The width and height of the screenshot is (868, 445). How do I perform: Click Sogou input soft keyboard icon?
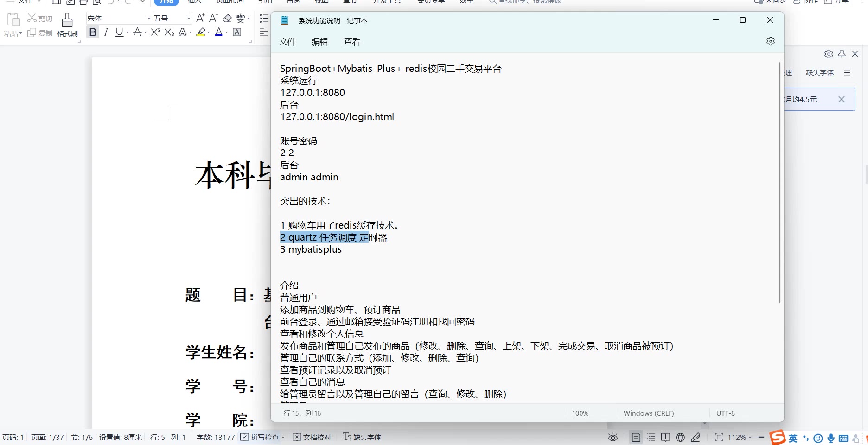tap(843, 438)
